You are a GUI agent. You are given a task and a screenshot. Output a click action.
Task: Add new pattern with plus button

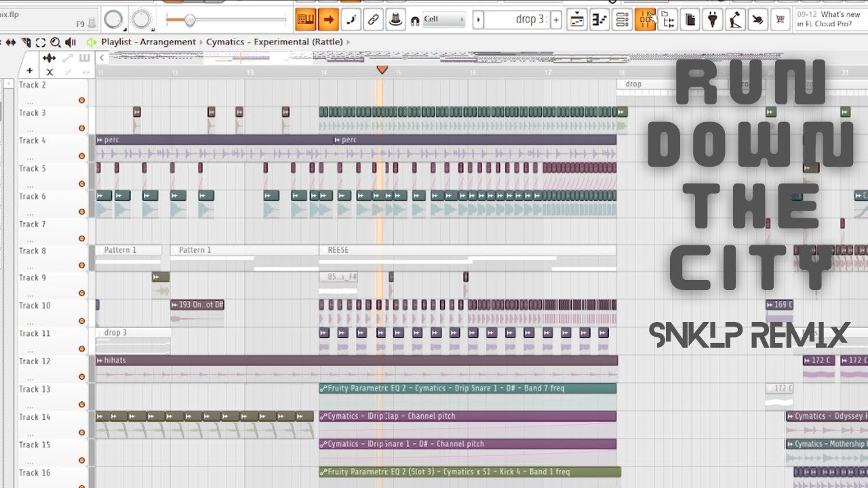(x=557, y=20)
